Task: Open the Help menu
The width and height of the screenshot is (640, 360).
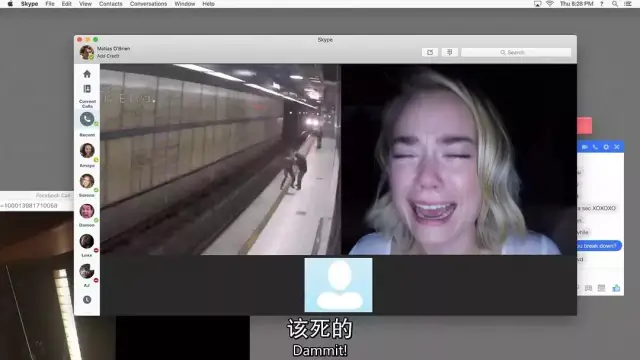Action: pyautogui.click(x=209, y=4)
